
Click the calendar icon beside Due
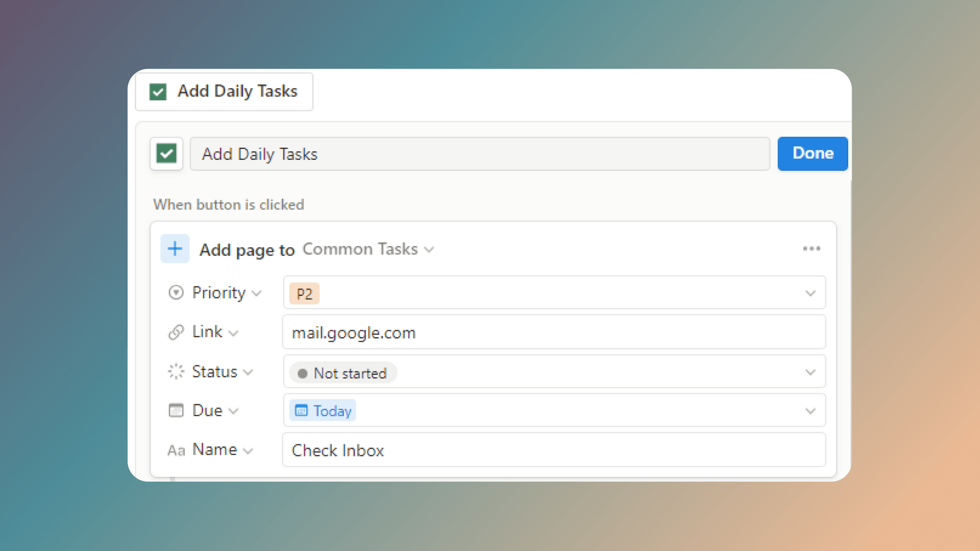click(x=175, y=410)
